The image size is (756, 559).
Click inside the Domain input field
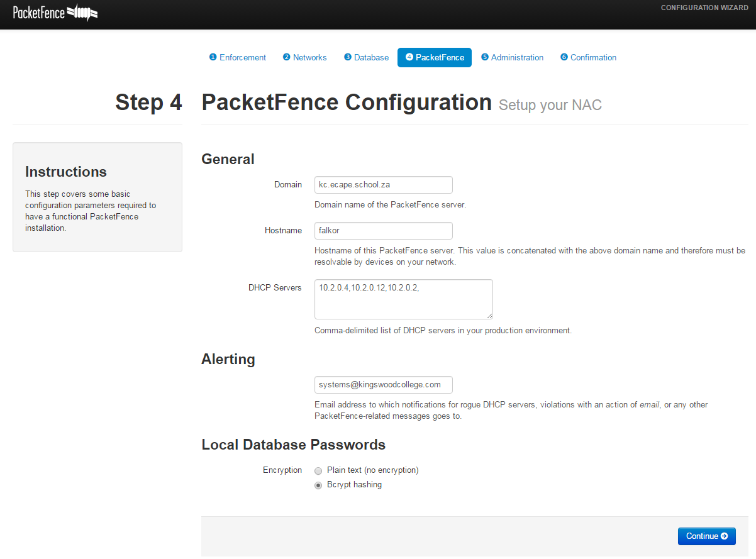click(383, 185)
